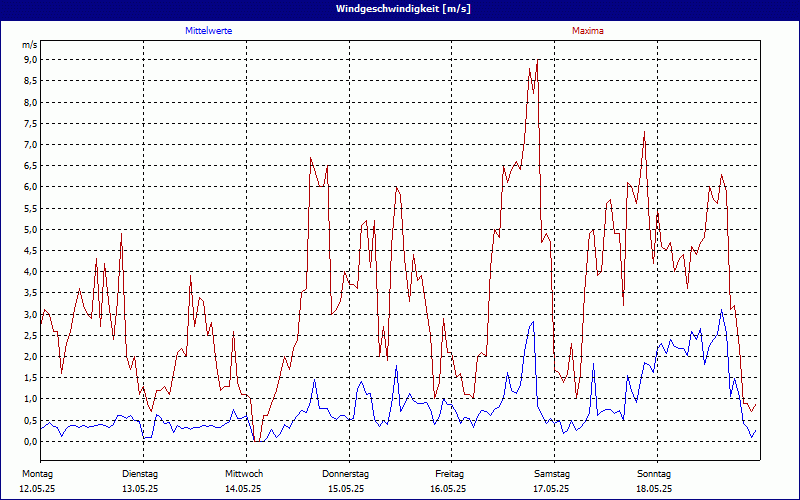
Task: Click the date label 17.05.25
Action: coord(552,489)
